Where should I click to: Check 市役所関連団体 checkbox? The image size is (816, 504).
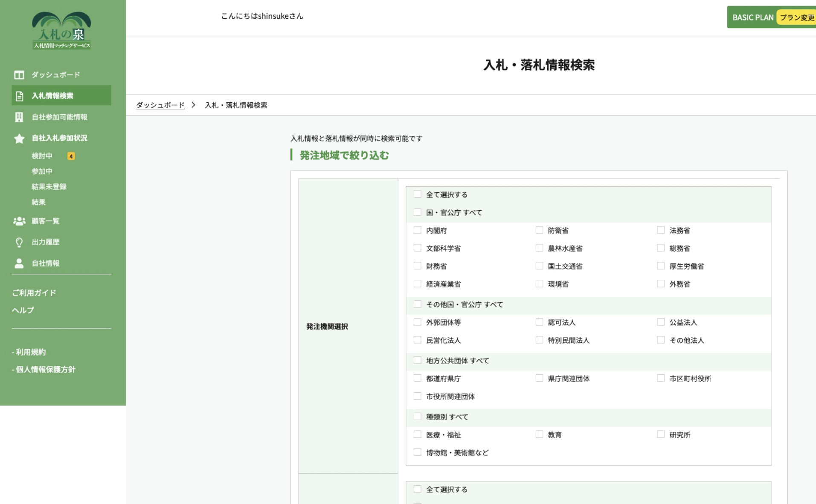click(418, 397)
